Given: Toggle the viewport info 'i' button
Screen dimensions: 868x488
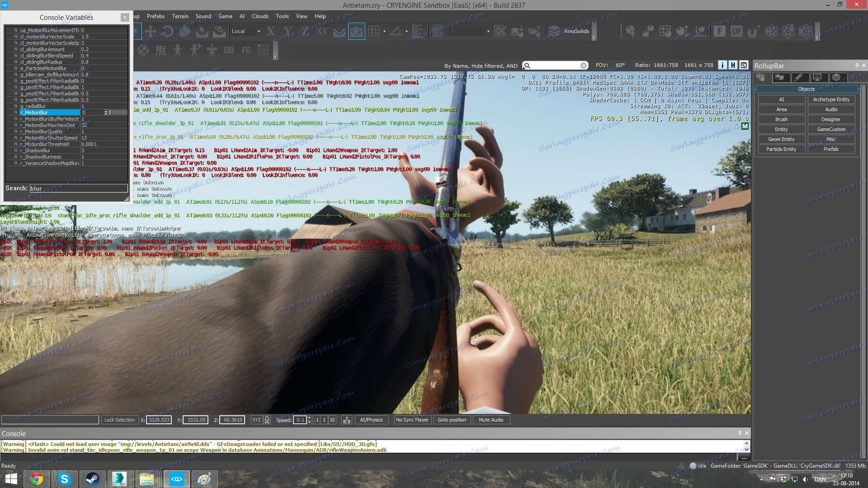Looking at the screenshot, I should tap(722, 66).
